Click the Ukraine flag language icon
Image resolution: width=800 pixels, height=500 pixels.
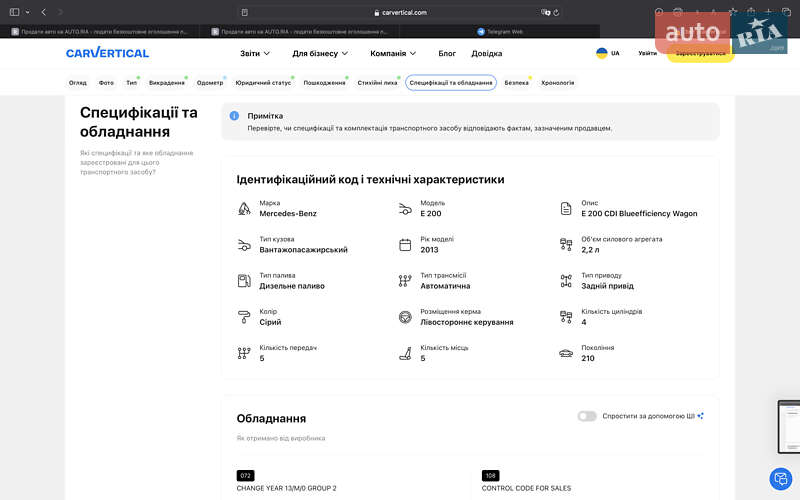tap(601, 53)
